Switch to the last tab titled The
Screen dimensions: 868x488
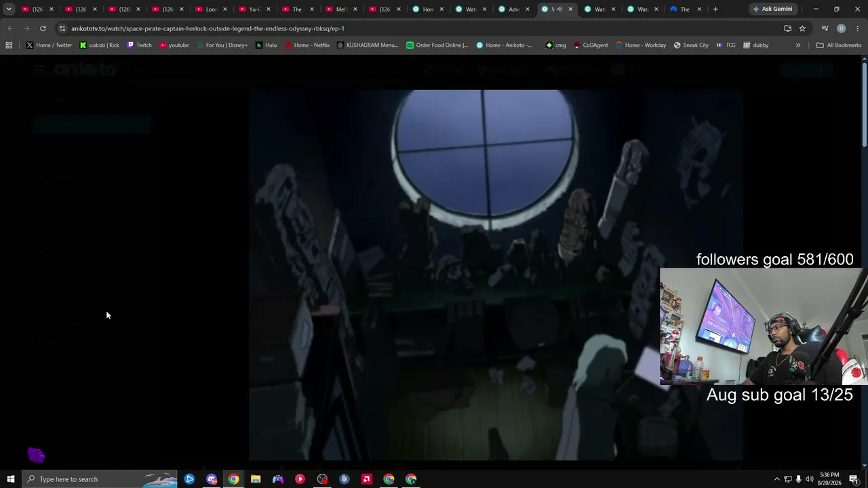(x=684, y=9)
